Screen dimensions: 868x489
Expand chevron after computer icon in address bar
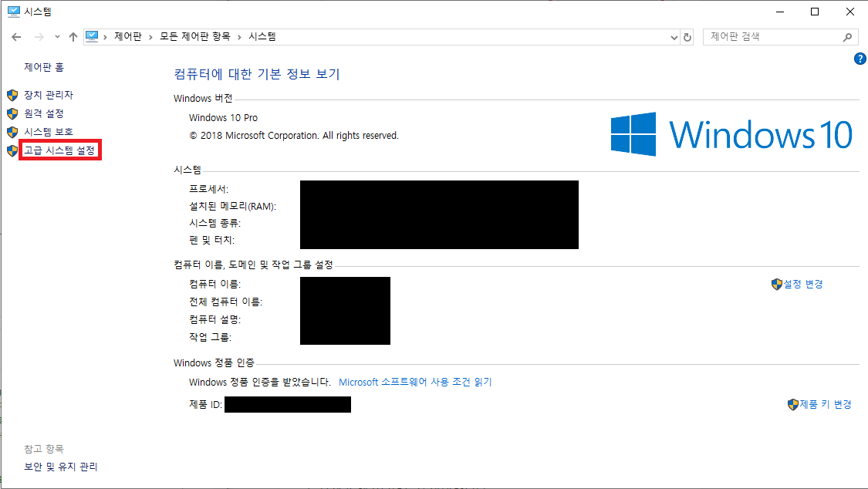pyautogui.click(x=105, y=37)
